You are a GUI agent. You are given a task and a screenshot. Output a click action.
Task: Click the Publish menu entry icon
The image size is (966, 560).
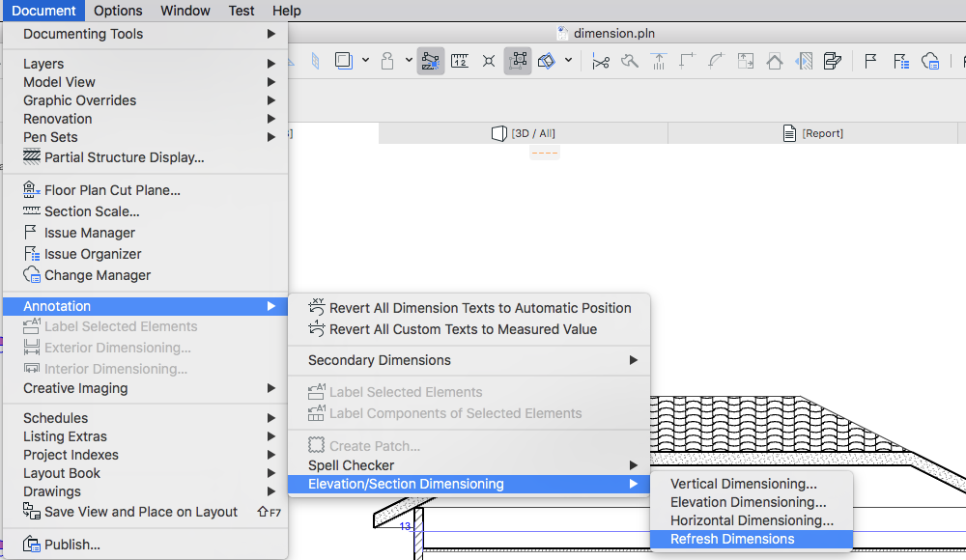(32, 545)
